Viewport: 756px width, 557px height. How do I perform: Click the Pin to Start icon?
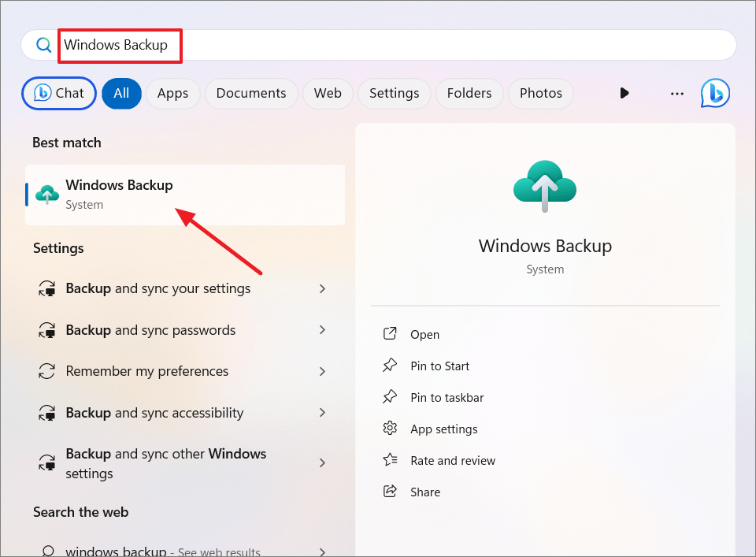[x=390, y=366]
